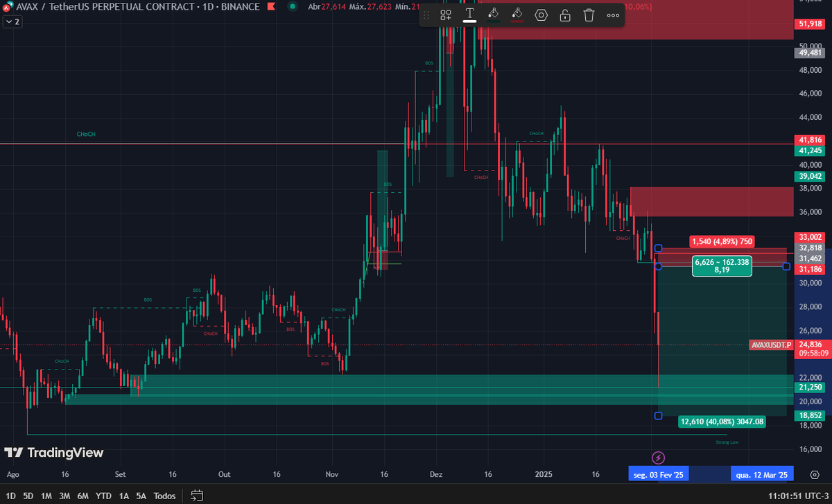The width and height of the screenshot is (832, 504).
Task: Click the short position stop handle above the entry
Action: point(658,248)
